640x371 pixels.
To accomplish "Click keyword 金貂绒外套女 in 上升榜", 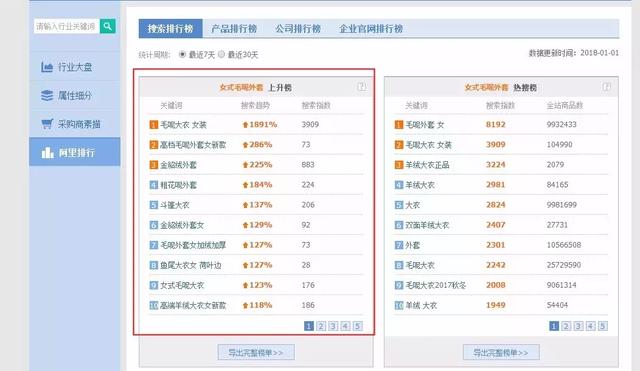I will coord(182,225).
